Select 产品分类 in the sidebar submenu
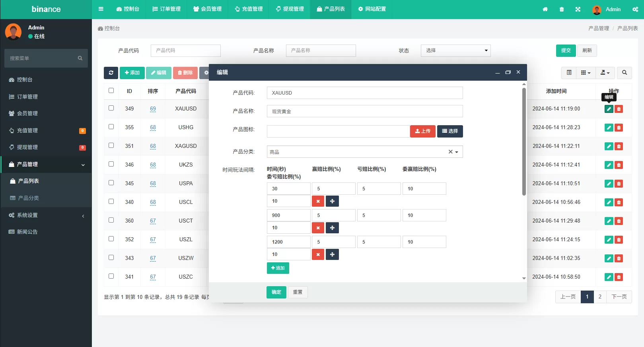The width and height of the screenshot is (644, 347). click(28, 198)
